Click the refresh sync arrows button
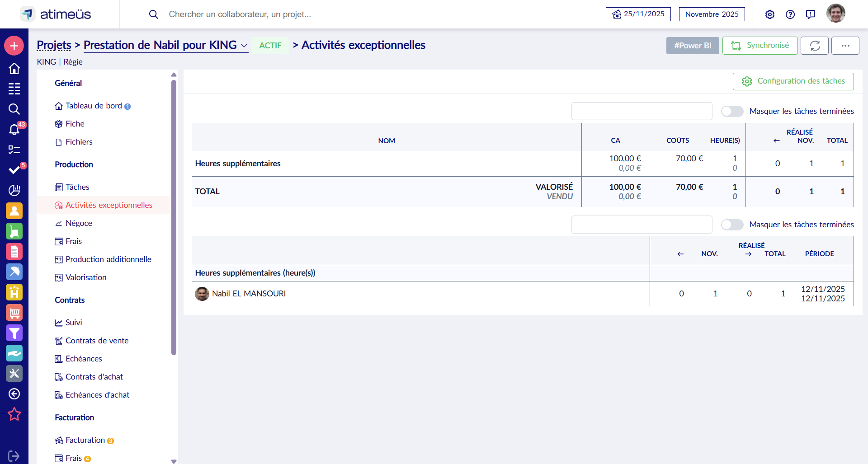 (x=815, y=46)
